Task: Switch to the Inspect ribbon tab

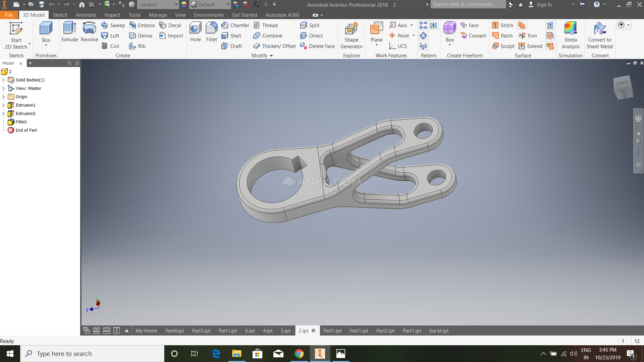Action: (x=112, y=15)
